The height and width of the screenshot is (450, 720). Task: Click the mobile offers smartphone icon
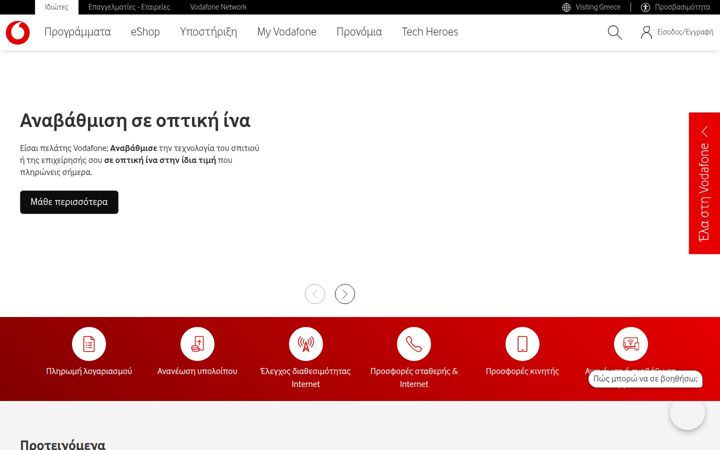(522, 344)
